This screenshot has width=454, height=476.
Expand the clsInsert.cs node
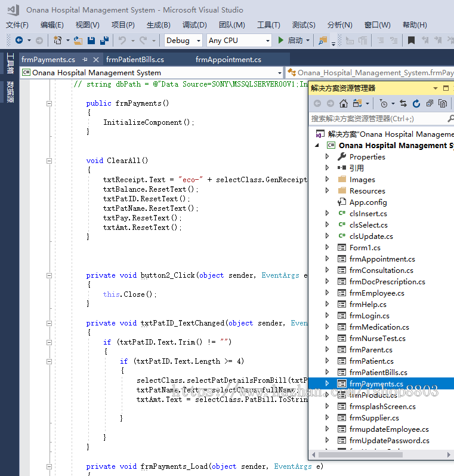tap(327, 213)
